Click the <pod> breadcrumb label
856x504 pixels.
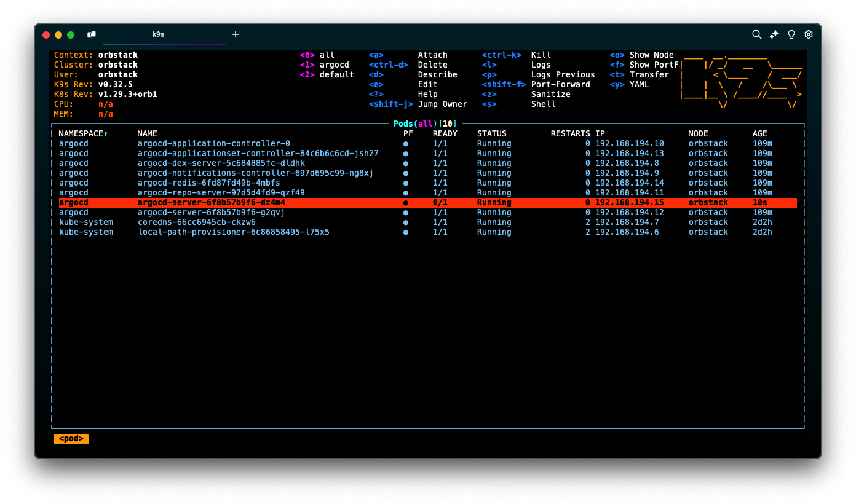point(71,439)
